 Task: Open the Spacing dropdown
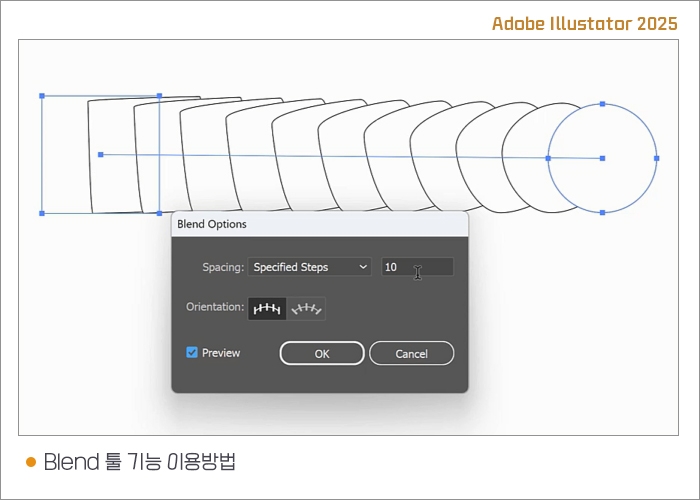[x=309, y=267]
